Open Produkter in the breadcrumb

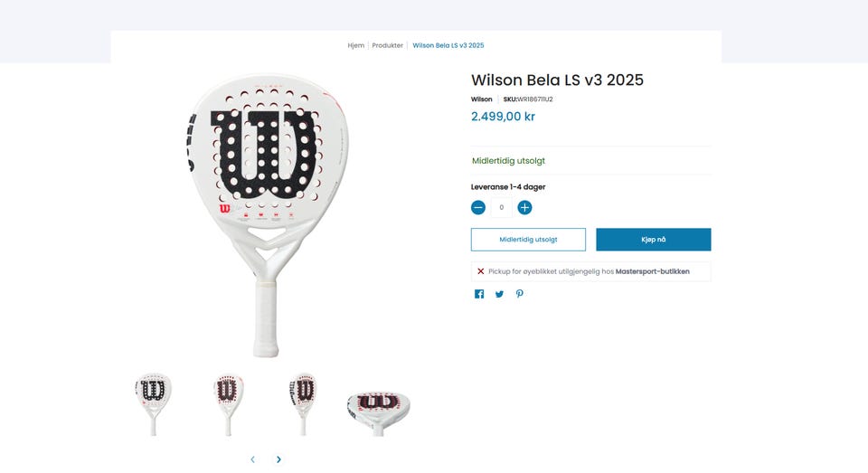tap(387, 45)
